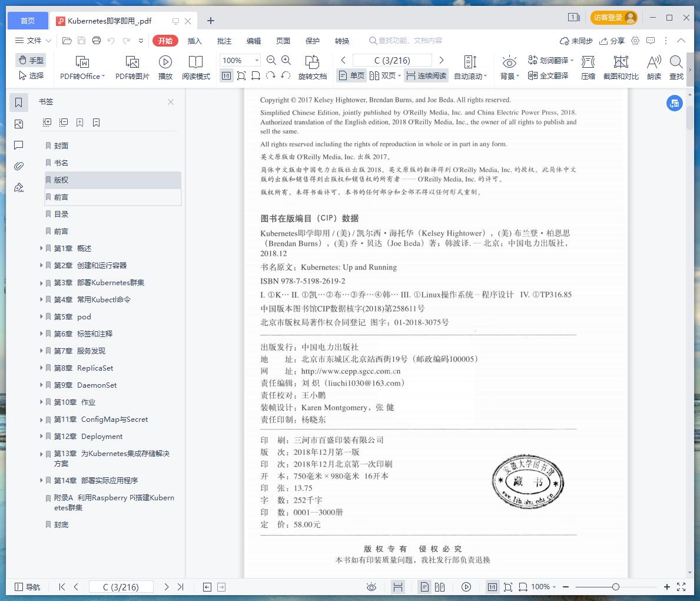Open PDF转Office converter
The width and height of the screenshot is (700, 601).
82,68
